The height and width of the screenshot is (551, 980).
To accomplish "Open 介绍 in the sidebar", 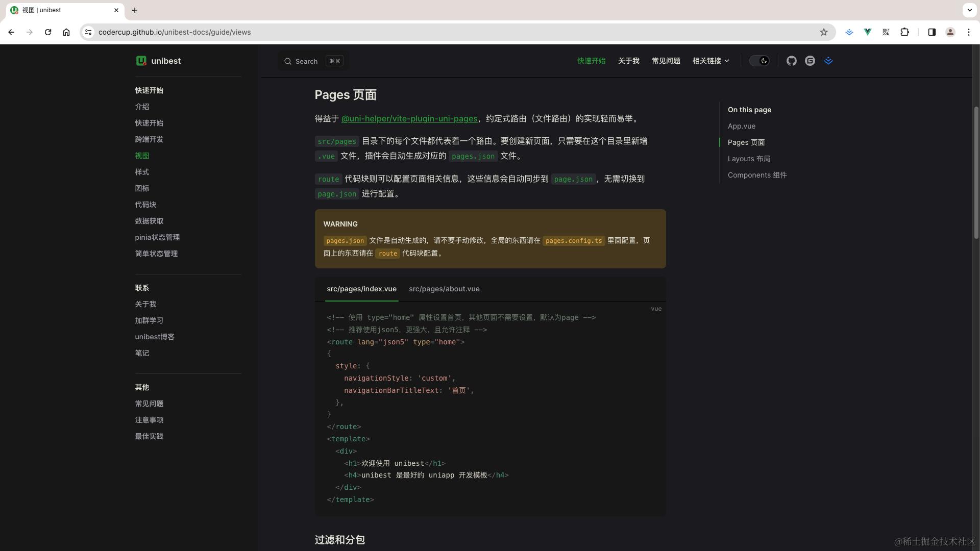I will [x=142, y=107].
